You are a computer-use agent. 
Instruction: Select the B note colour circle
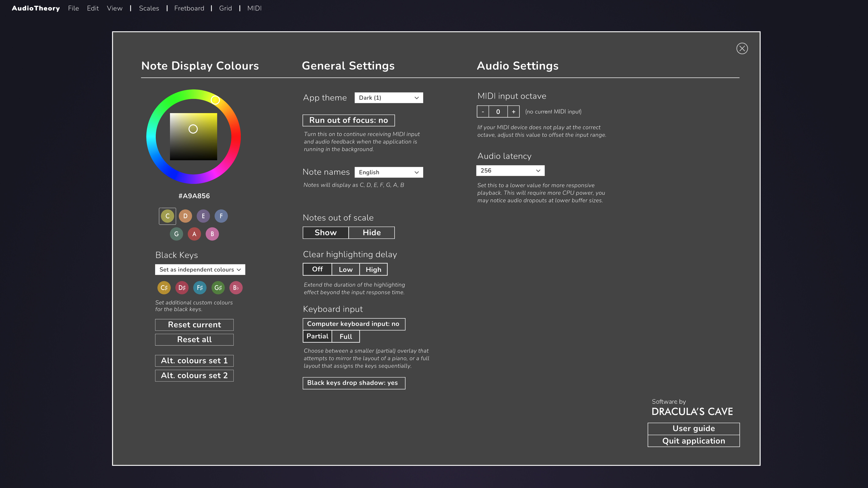click(x=212, y=234)
